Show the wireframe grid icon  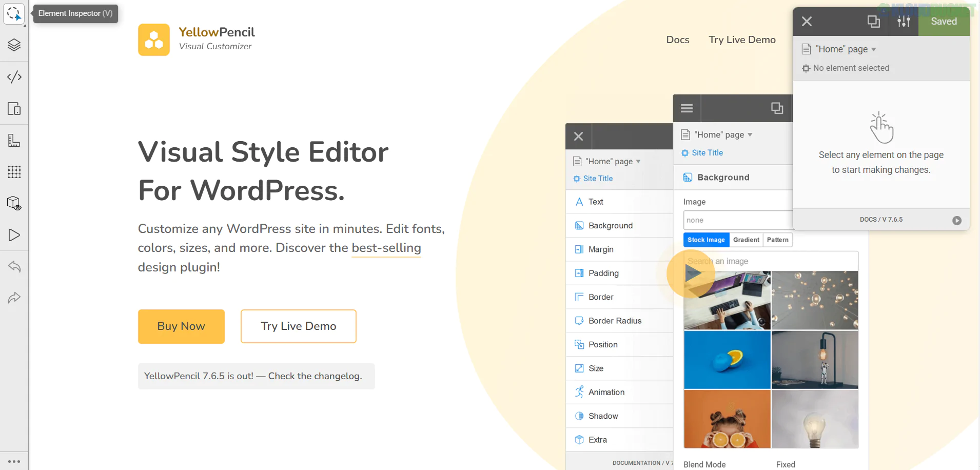click(14, 172)
